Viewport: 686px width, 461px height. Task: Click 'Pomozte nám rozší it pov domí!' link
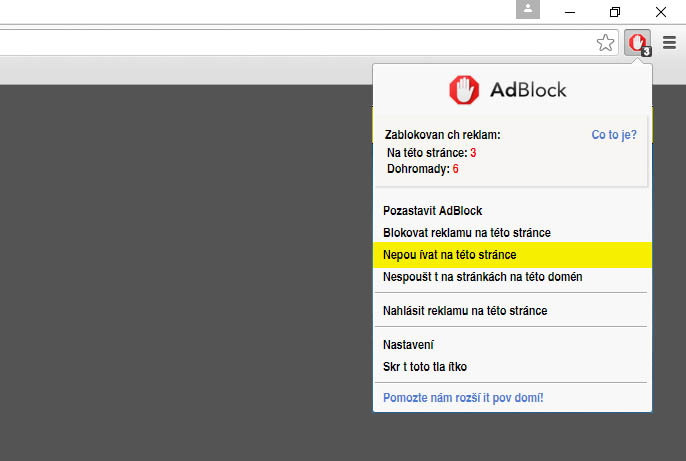point(463,398)
